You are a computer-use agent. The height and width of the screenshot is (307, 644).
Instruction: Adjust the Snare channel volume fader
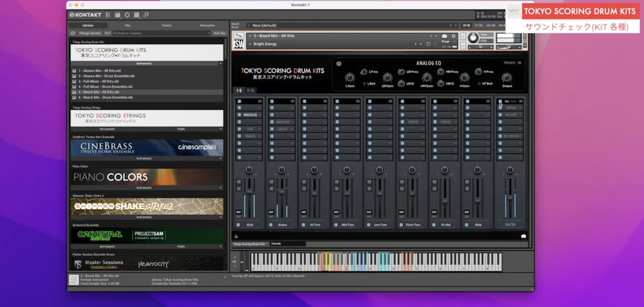click(x=282, y=192)
